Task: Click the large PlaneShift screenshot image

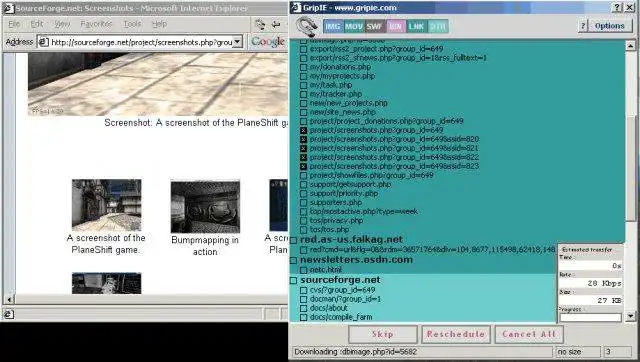Action: point(158,84)
